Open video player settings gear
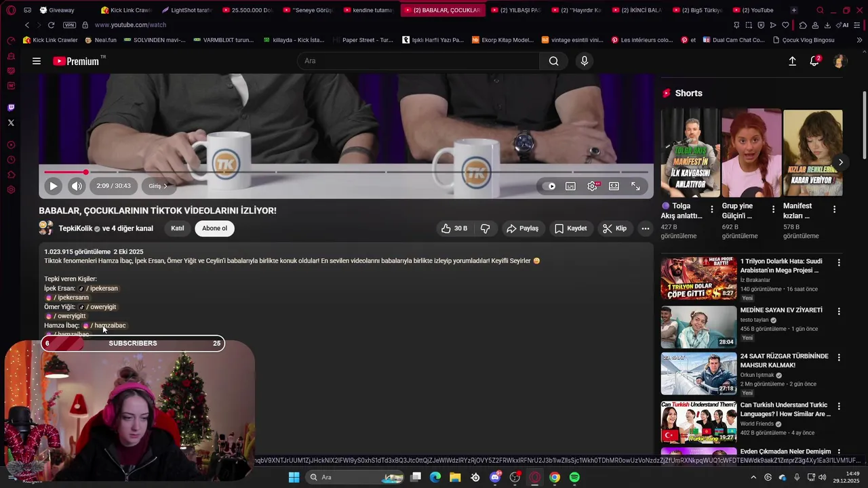This screenshot has width=868, height=488. (x=593, y=186)
